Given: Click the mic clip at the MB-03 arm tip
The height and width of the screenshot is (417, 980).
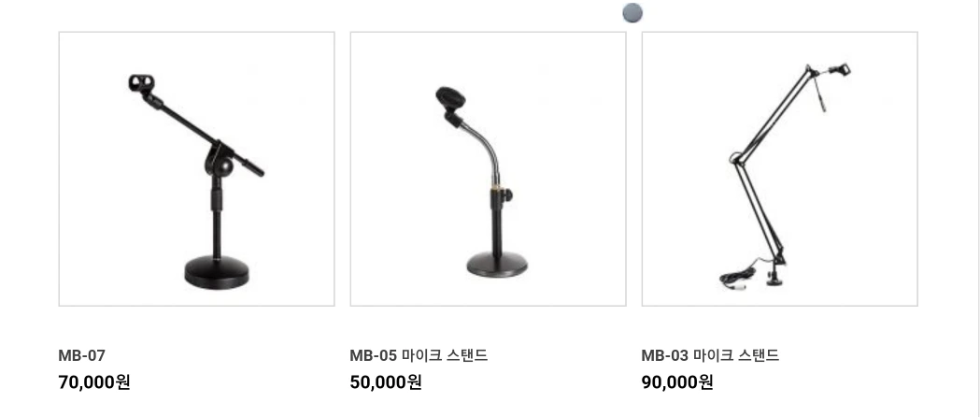Looking at the screenshot, I should (841, 67).
